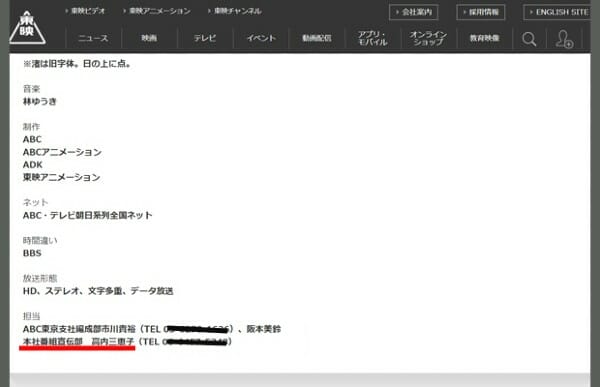Screen dimensions: 600x387
Task: Open the 教育映像 menu
Action: click(x=484, y=38)
